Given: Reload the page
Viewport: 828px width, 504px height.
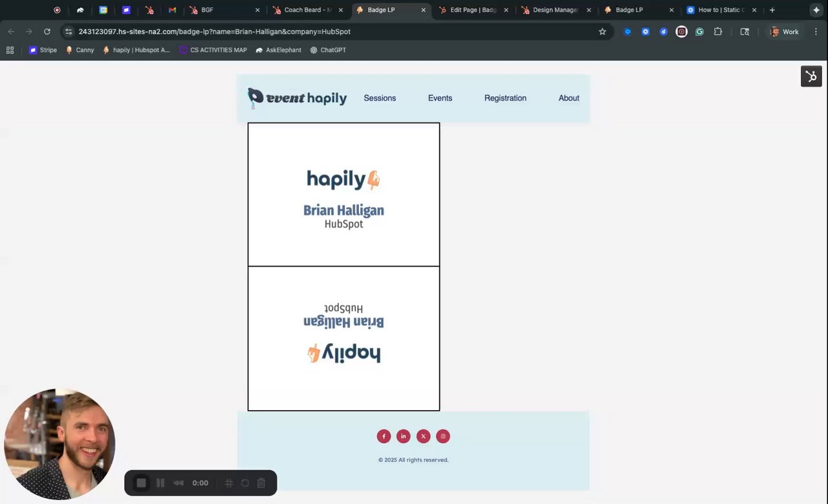Looking at the screenshot, I should [x=47, y=32].
